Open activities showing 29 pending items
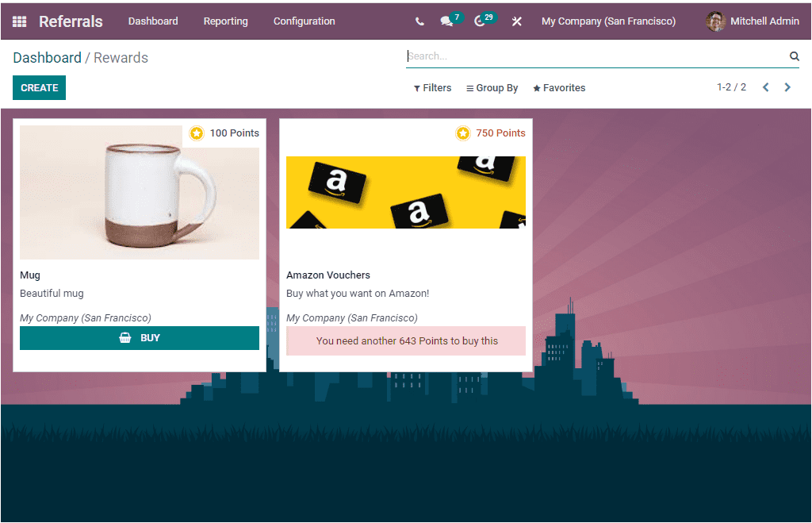812x523 pixels. (x=480, y=21)
